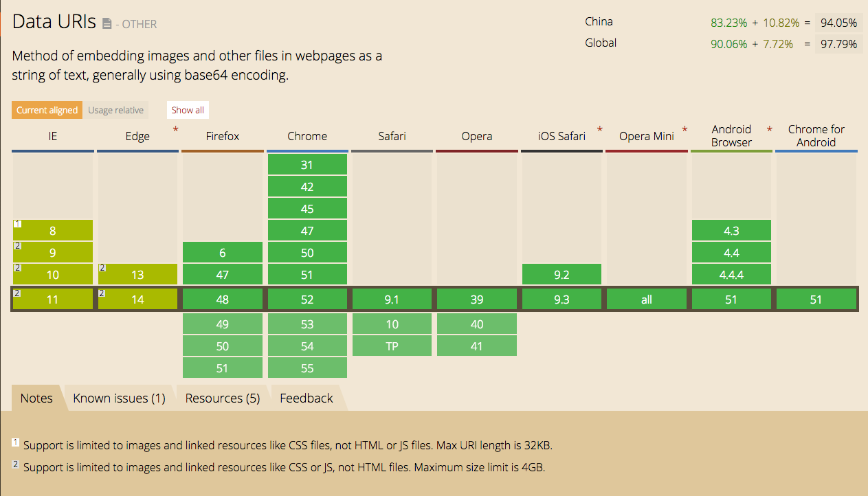Click the asterisk beside Android Browser header

click(770, 130)
